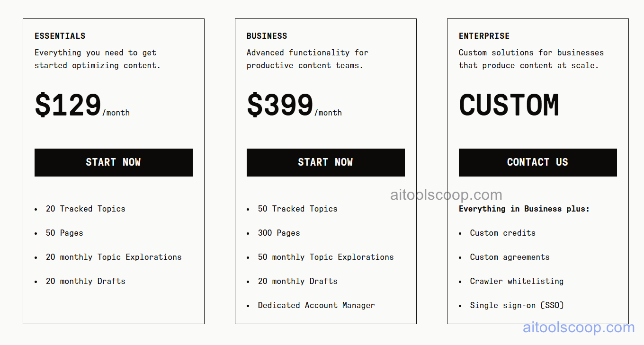The width and height of the screenshot is (644, 345).
Task: Click the CUSTOM price label
Action: [x=509, y=105]
